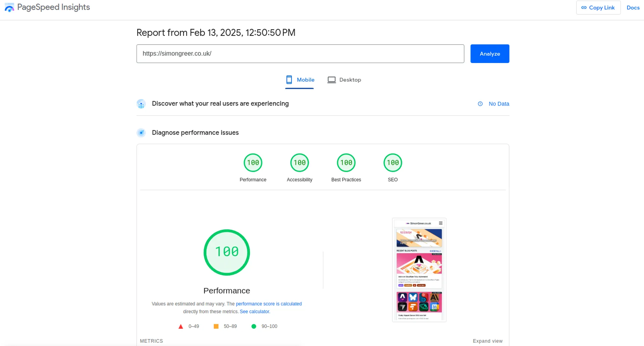Click the info icon next to No Data

pyautogui.click(x=480, y=104)
